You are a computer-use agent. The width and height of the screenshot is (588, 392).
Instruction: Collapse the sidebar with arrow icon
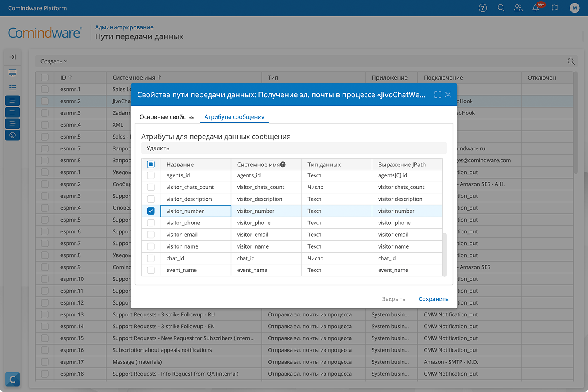pyautogui.click(x=12, y=57)
